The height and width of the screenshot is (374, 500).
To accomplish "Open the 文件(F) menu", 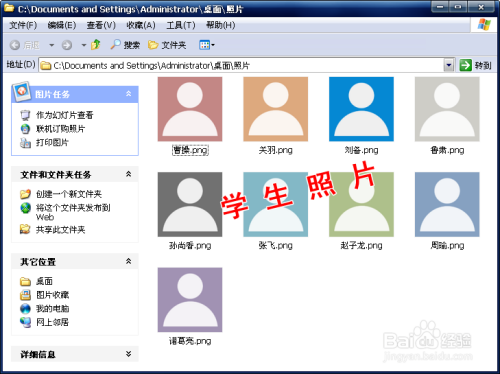I will tap(23, 25).
